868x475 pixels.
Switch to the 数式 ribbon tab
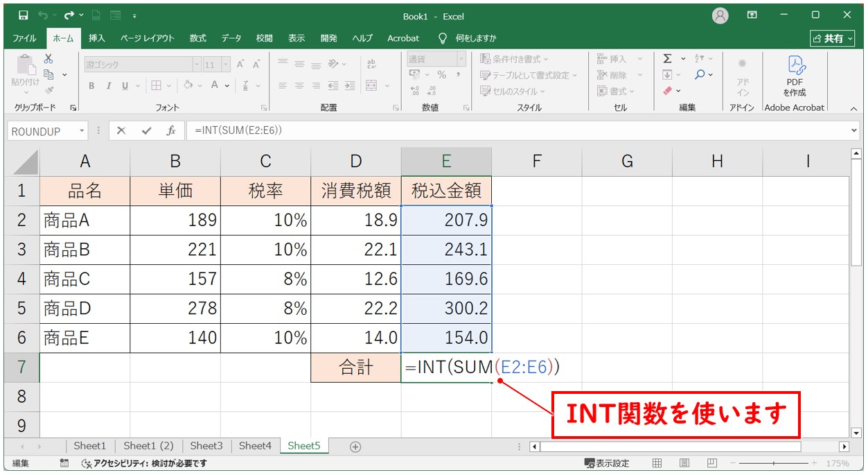click(198, 38)
